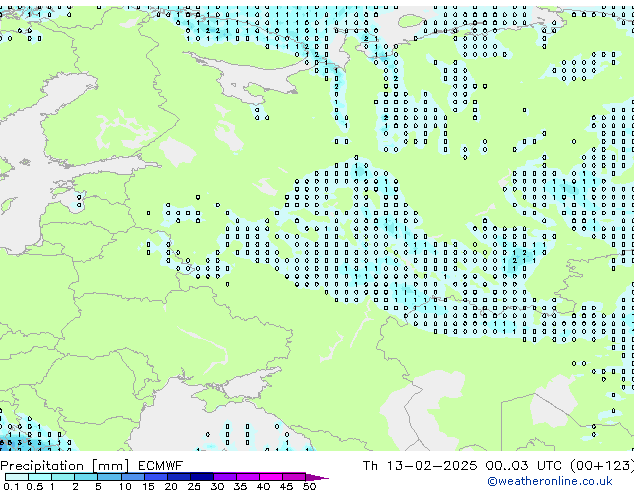
Task: Click the legend label '0.5'
Action: pos(35,486)
